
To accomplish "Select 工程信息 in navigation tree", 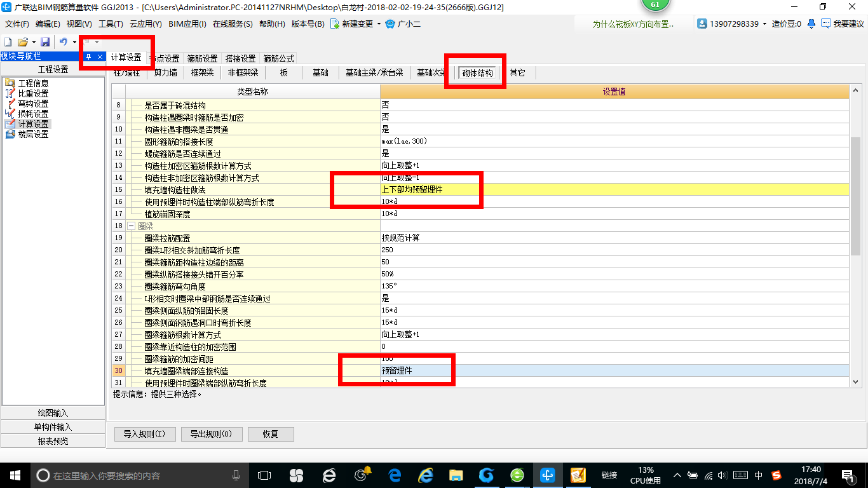I will (33, 83).
